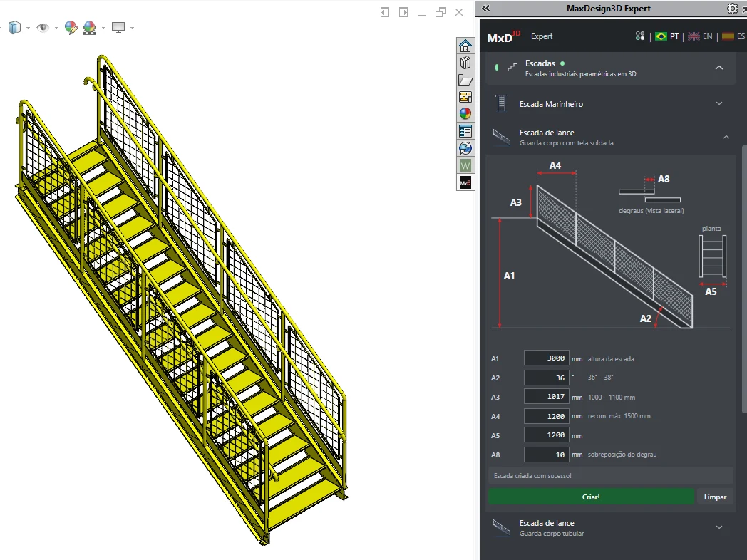Click the Escada de lance tela soldada icon

coord(501,137)
